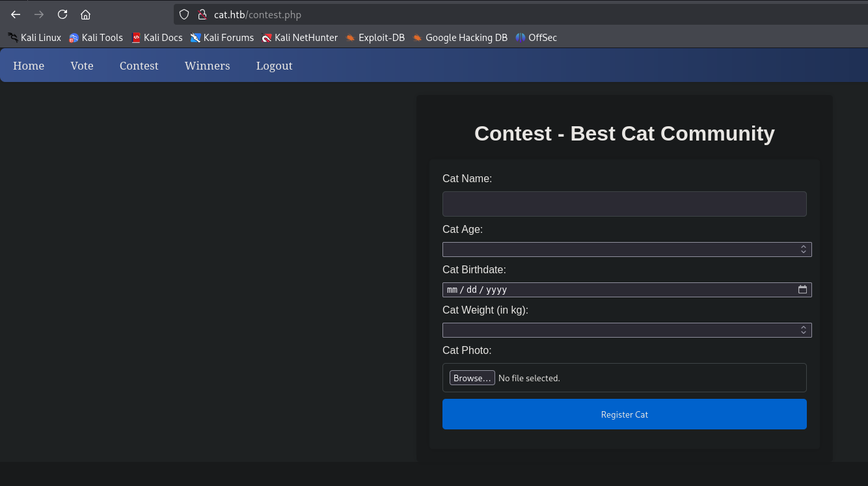Click the Logout navigation link

coord(274,66)
